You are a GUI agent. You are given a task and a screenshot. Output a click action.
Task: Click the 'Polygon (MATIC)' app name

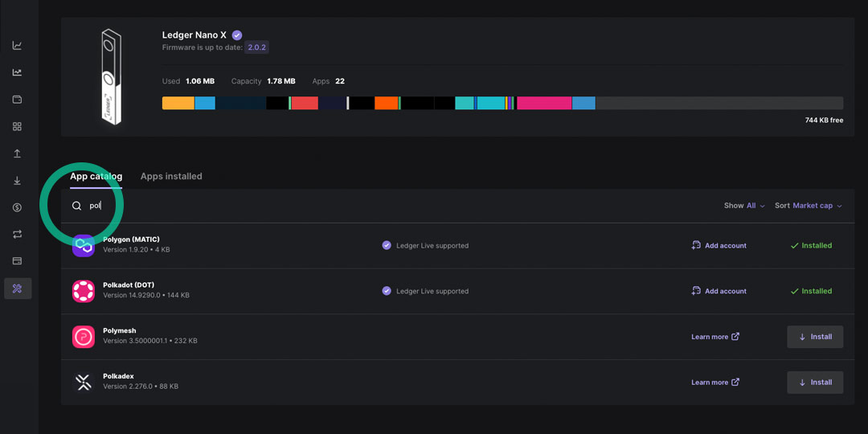click(x=131, y=240)
